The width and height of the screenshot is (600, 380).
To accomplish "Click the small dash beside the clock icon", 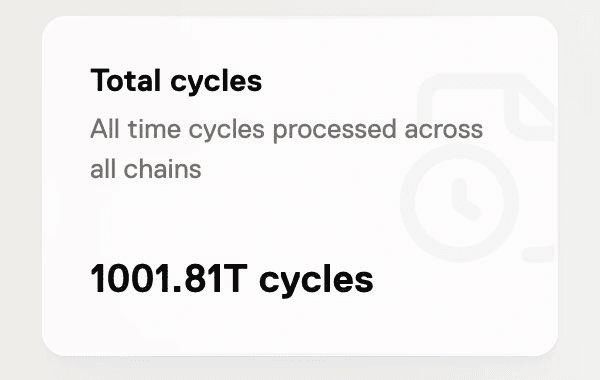I will point(538,254).
